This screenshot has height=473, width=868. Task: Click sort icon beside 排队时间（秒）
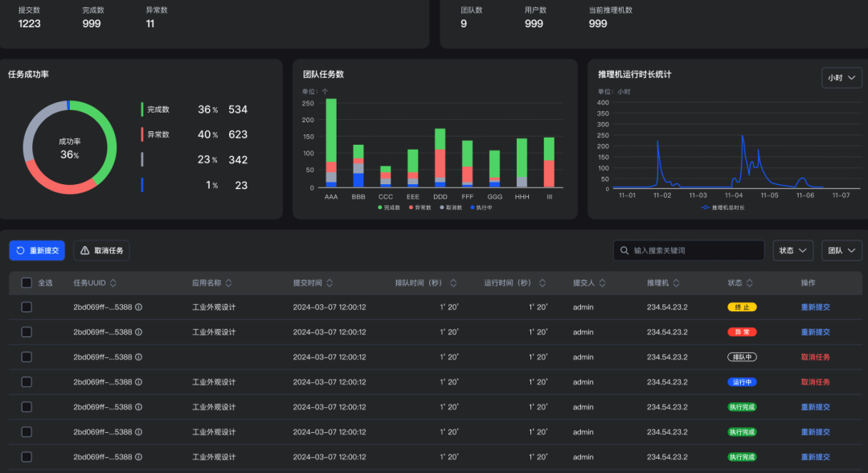pyautogui.click(x=453, y=283)
